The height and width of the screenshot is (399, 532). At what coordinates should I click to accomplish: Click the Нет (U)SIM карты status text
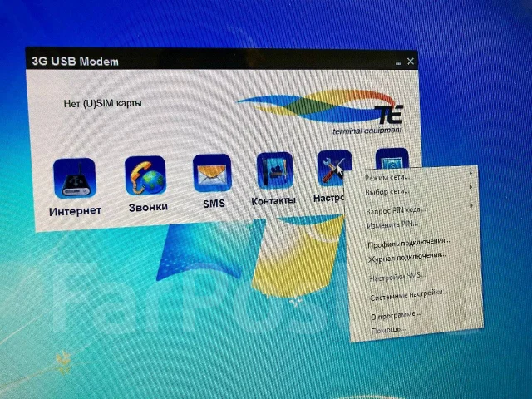coord(102,103)
